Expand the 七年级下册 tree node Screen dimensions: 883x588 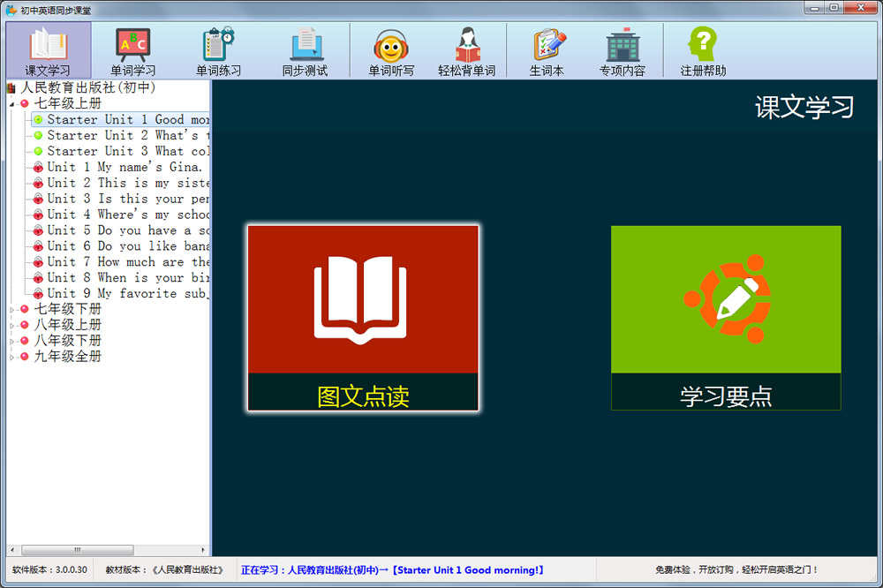pyautogui.click(x=12, y=310)
